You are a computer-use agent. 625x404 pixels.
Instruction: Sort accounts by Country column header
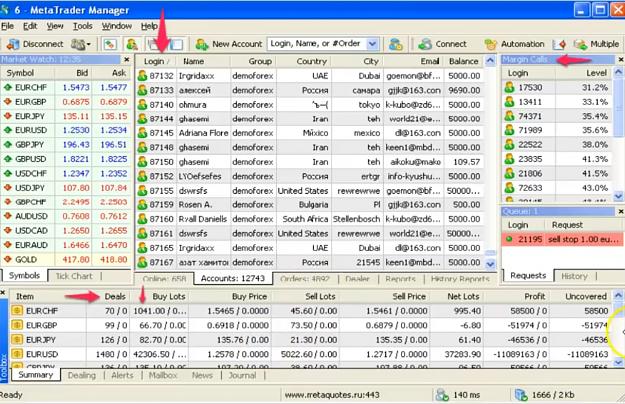coord(304,61)
